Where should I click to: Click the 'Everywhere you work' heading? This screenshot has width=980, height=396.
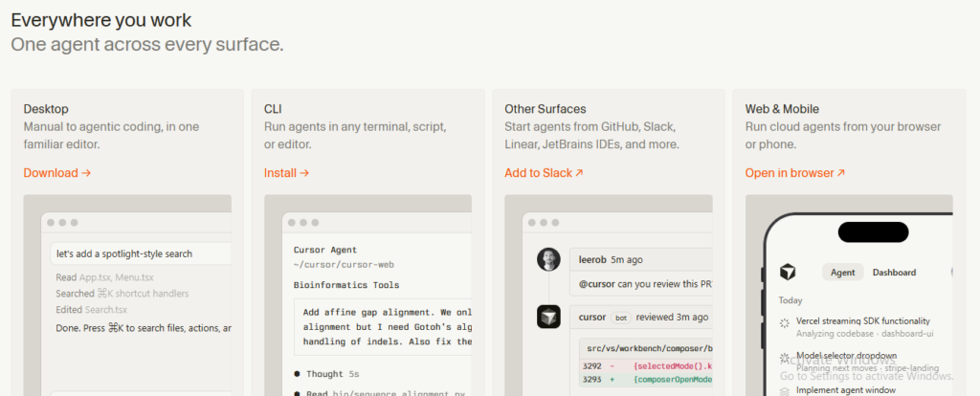(x=101, y=21)
